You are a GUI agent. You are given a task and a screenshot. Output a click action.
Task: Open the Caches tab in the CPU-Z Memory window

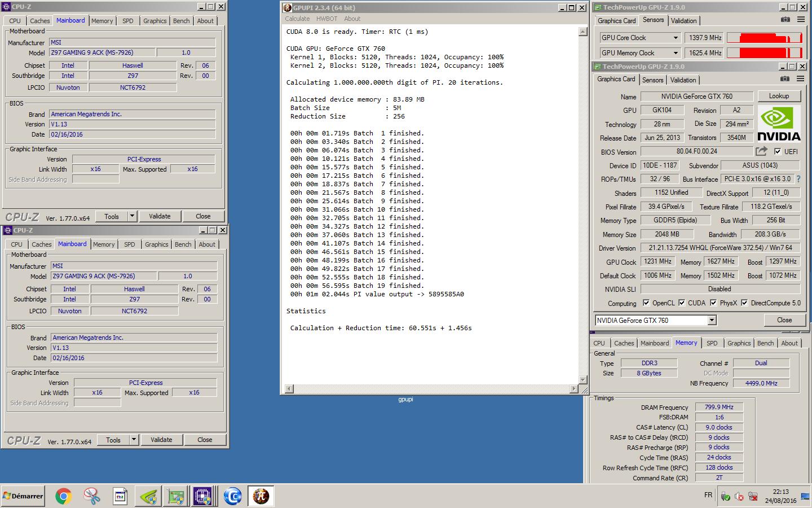(624, 343)
